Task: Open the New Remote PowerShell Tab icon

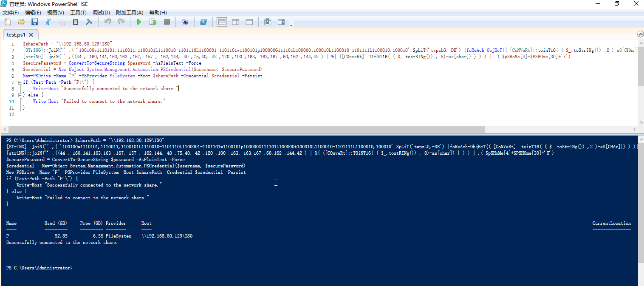Action: 185,22
